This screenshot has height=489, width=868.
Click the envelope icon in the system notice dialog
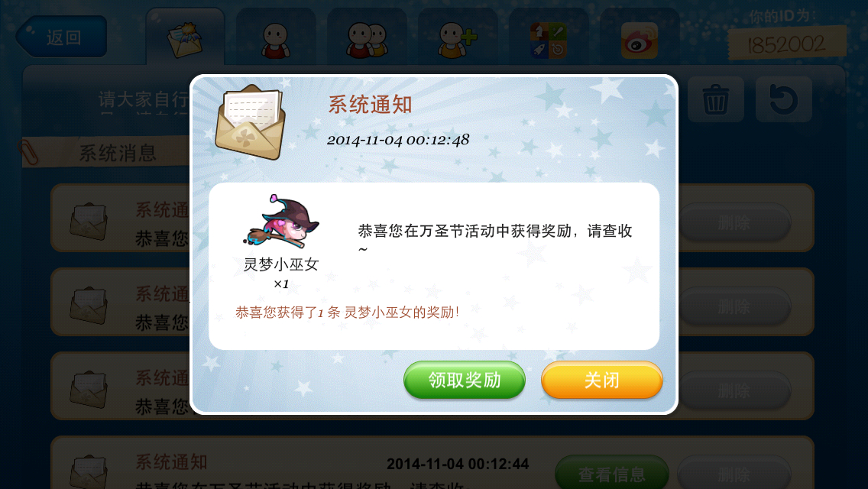point(251,122)
